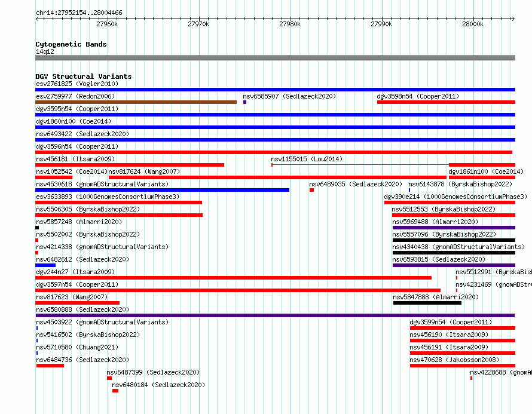Open nsv5557096 (ByrskaBishop2022) label

tap(444, 234)
